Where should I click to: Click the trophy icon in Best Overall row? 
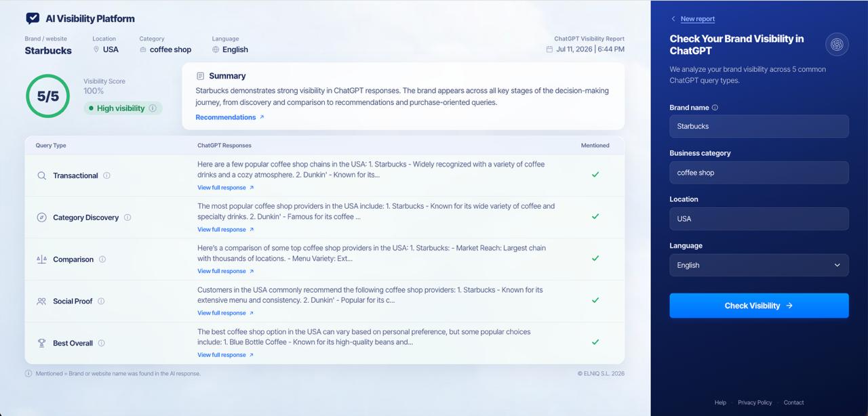tap(41, 344)
